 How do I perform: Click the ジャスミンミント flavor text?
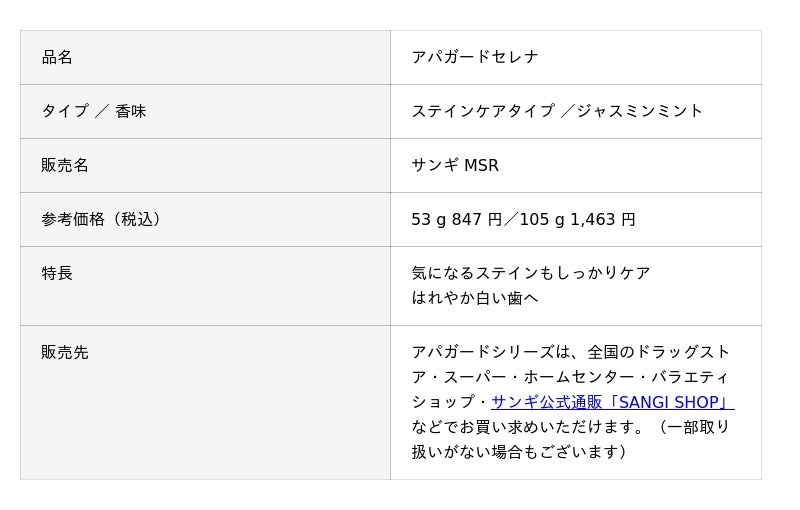pyautogui.click(x=640, y=111)
